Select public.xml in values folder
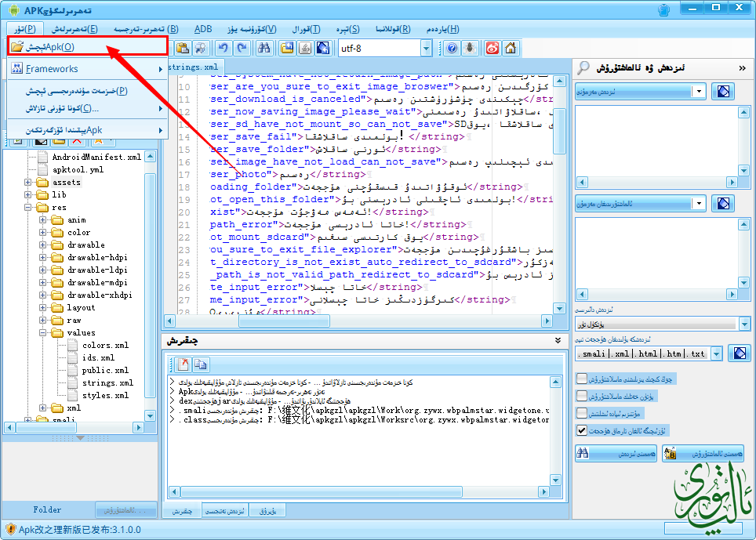Image resolution: width=756 pixels, height=540 pixels. pyautogui.click(x=105, y=370)
